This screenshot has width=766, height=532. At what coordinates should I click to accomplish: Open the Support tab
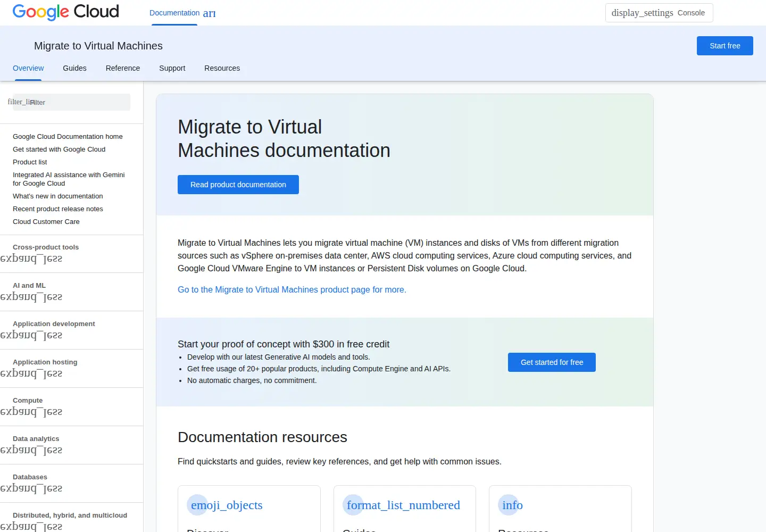[172, 68]
